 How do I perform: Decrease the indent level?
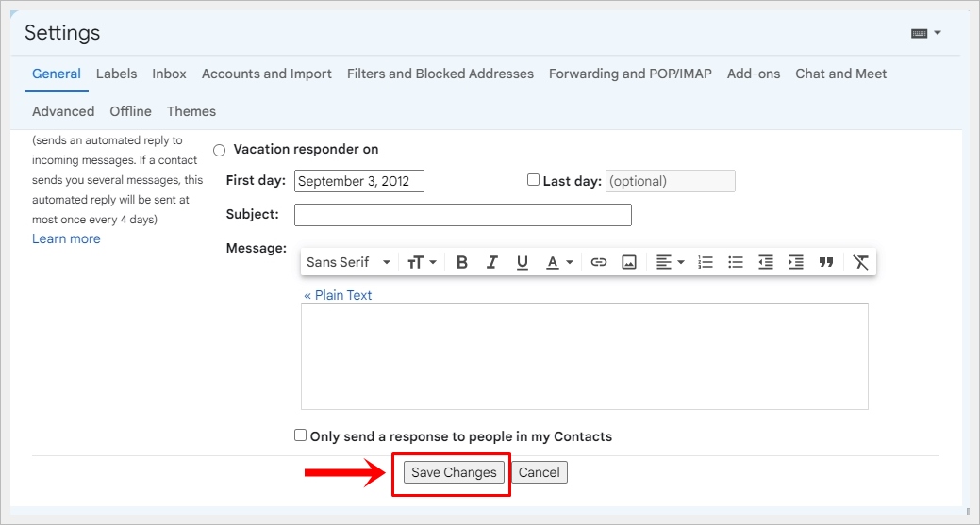[x=766, y=262]
